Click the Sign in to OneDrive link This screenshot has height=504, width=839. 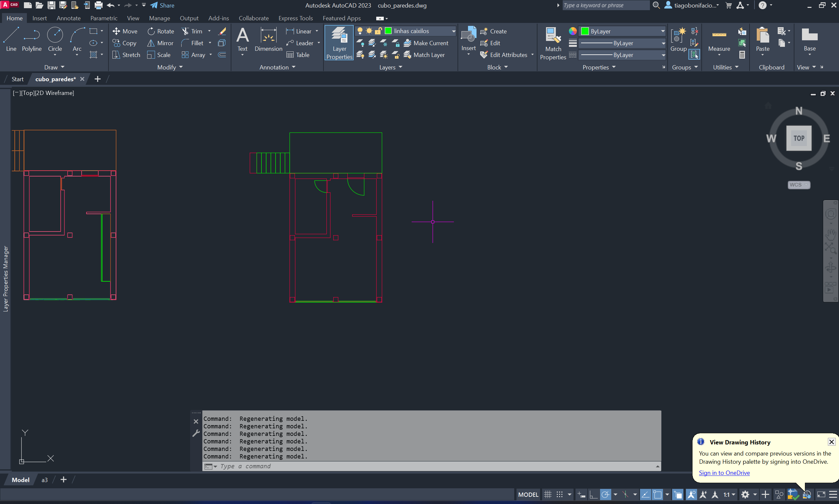(x=724, y=473)
